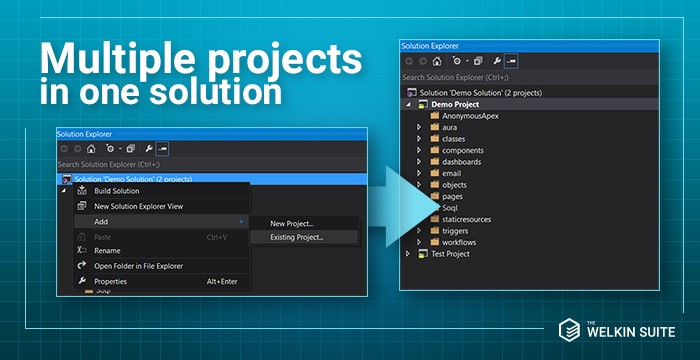Expand the components folder
The image size is (700, 360).
click(419, 151)
